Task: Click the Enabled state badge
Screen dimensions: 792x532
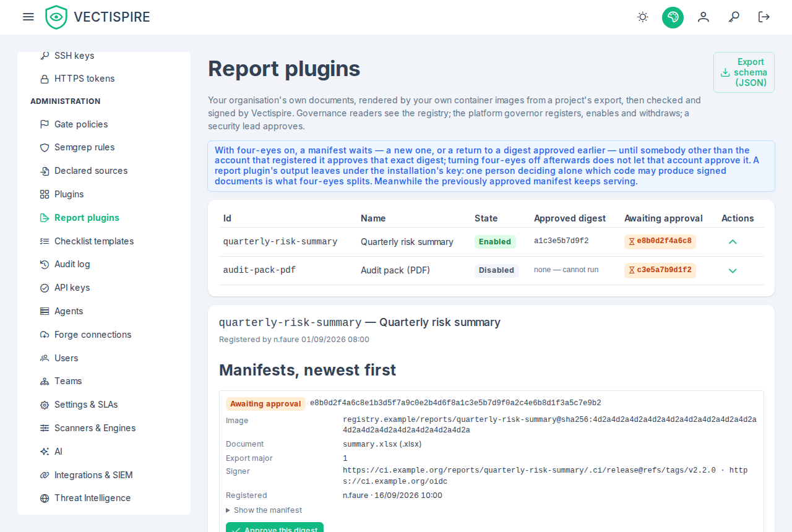Action: point(495,242)
